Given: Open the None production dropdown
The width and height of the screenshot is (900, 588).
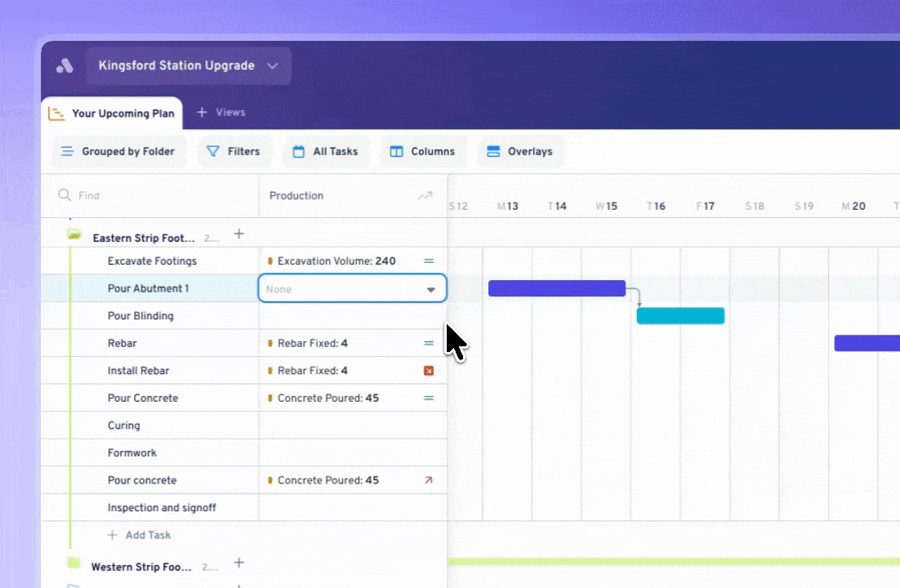Looking at the screenshot, I should (x=353, y=289).
